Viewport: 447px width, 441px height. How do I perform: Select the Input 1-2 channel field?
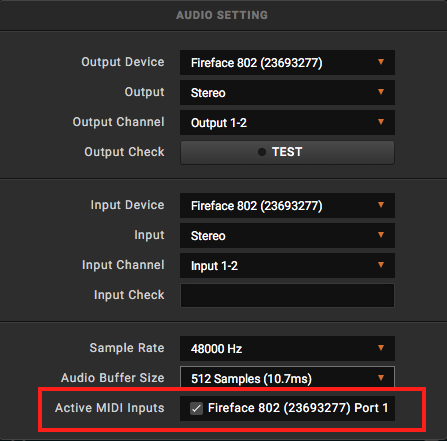[x=287, y=265]
